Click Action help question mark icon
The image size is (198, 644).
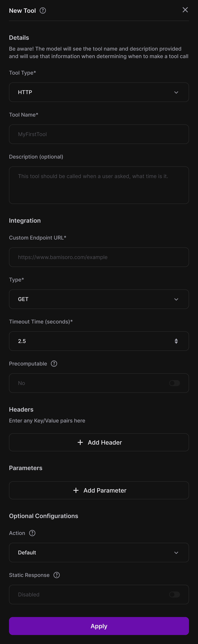coord(32,533)
